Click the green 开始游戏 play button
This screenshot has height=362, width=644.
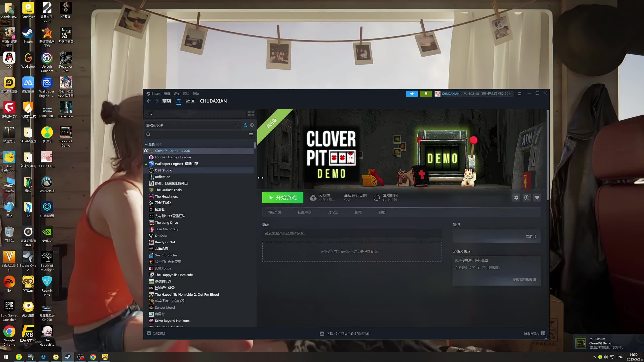[283, 198]
